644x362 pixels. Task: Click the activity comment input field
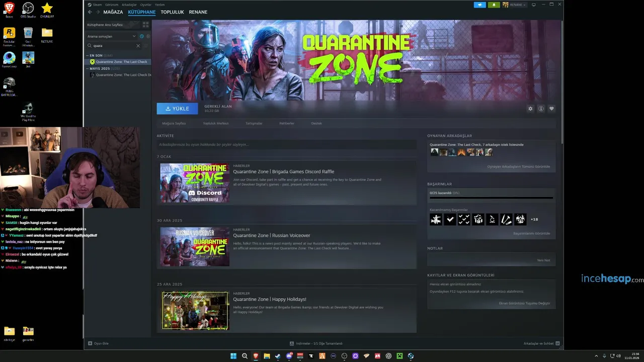coord(286,145)
